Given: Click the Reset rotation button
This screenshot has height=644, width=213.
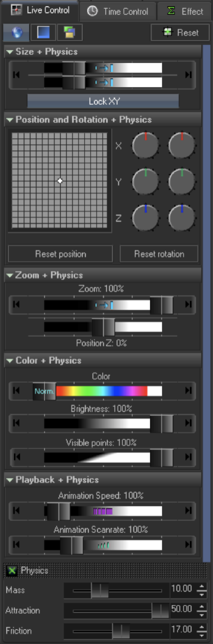Looking at the screenshot, I should [x=159, y=254].
